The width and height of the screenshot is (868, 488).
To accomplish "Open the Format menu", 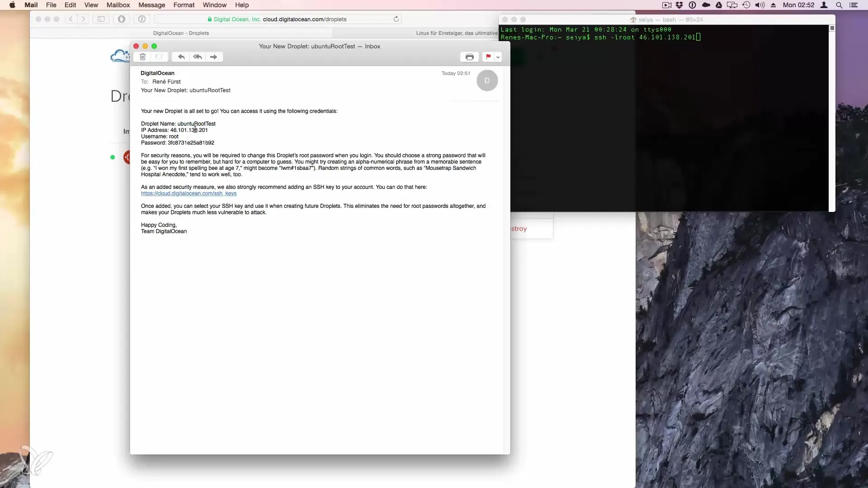I will coord(184,5).
